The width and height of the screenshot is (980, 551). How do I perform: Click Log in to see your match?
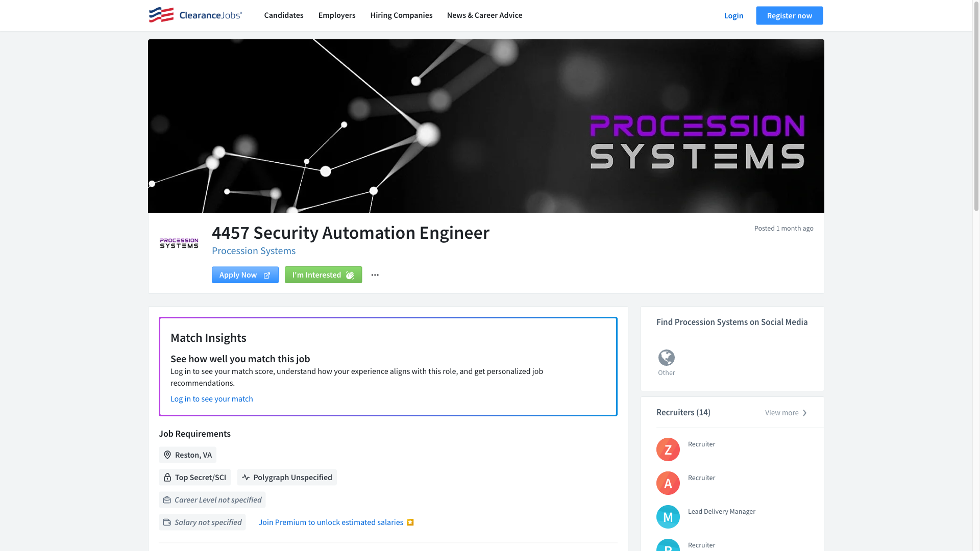click(x=212, y=399)
